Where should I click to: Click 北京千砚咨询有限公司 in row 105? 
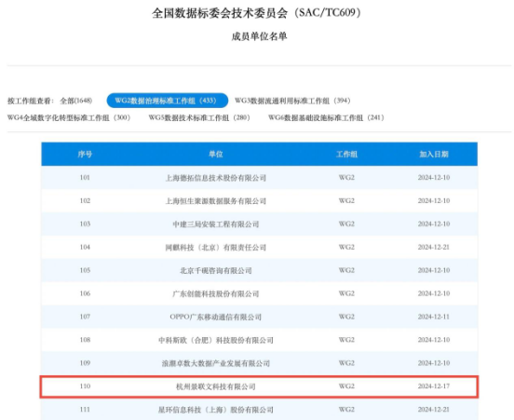pyautogui.click(x=216, y=270)
